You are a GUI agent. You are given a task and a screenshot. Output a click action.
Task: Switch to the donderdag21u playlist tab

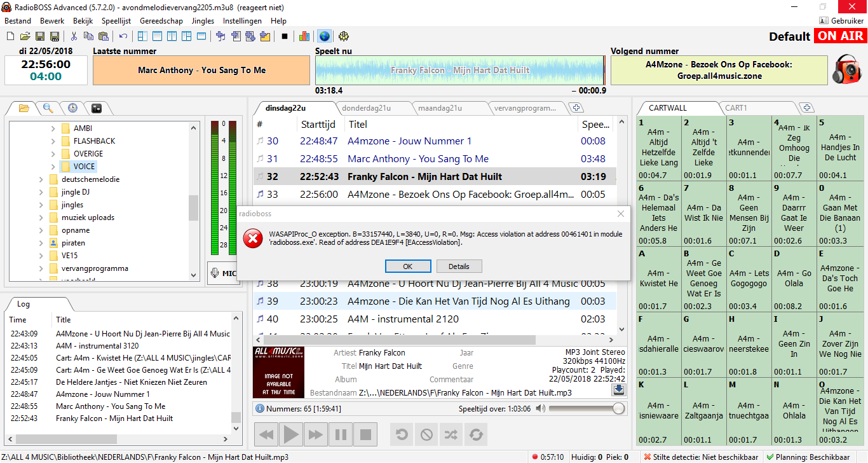click(365, 108)
